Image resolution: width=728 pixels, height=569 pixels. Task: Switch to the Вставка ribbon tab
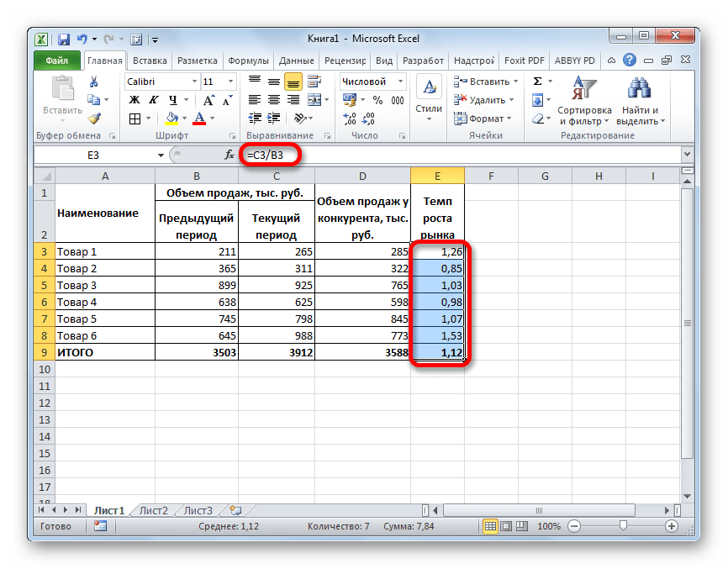coord(150,61)
